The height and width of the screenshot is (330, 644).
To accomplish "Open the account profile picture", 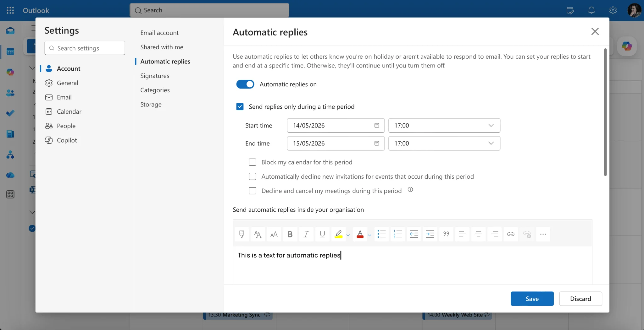I will (634, 10).
